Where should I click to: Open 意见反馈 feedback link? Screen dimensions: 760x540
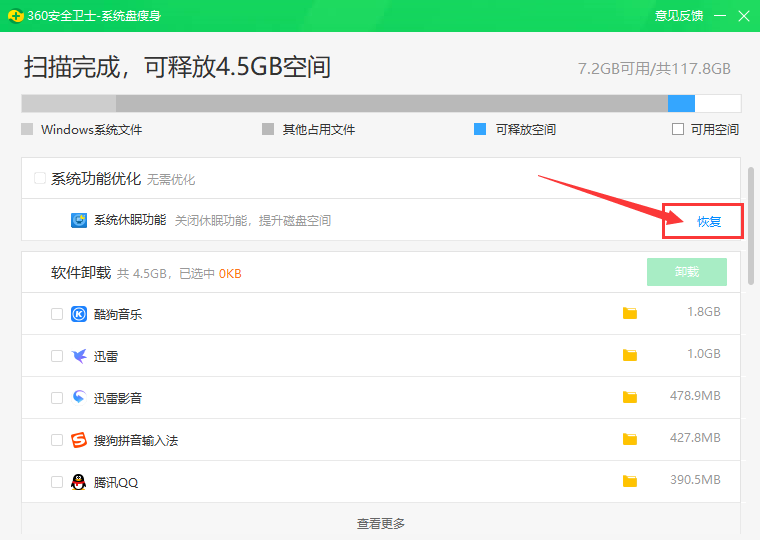click(679, 16)
